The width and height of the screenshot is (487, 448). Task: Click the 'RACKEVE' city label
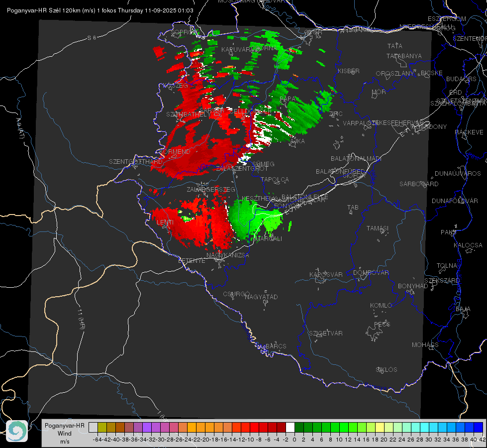tap(469, 132)
